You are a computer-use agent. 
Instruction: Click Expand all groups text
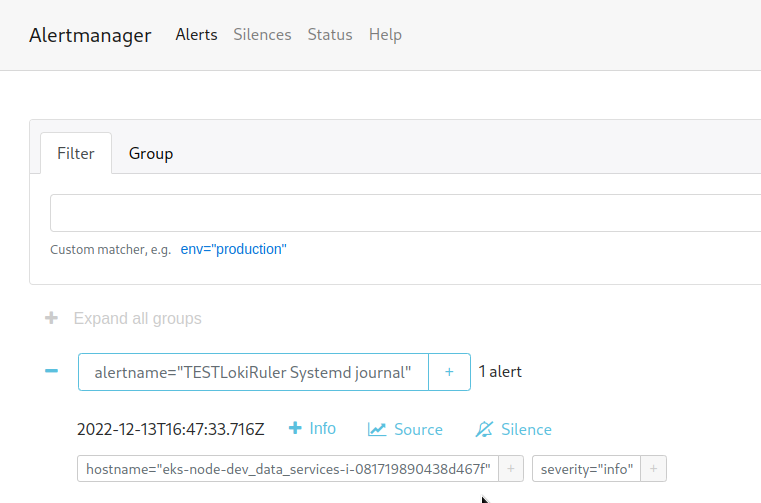point(137,319)
